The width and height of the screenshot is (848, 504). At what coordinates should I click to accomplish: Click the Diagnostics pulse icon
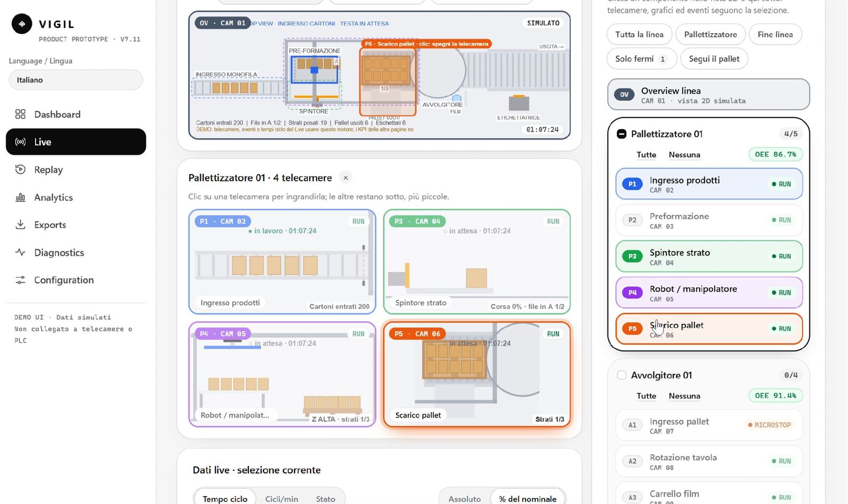[x=20, y=252]
